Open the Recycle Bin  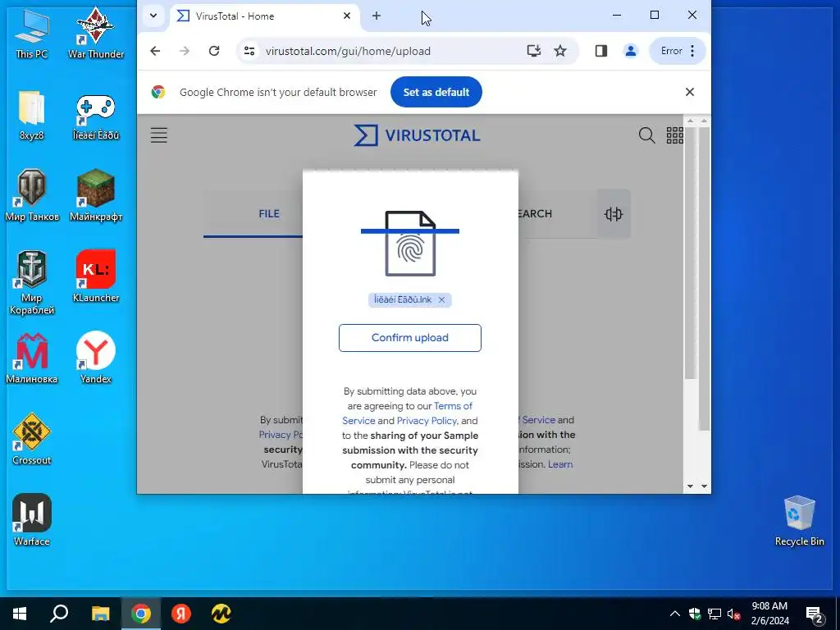pyautogui.click(x=799, y=520)
